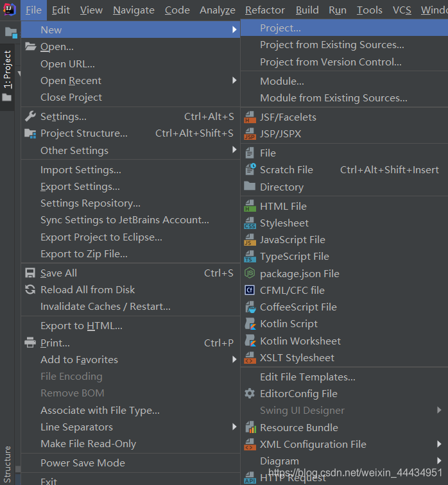
Task: Toggle Power Save Mode
Action: coord(130,463)
